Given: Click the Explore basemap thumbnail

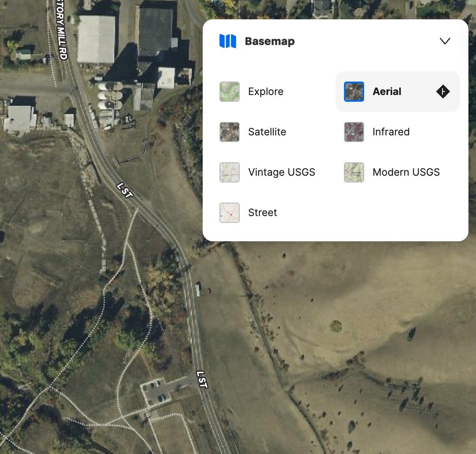Looking at the screenshot, I should 229,91.
